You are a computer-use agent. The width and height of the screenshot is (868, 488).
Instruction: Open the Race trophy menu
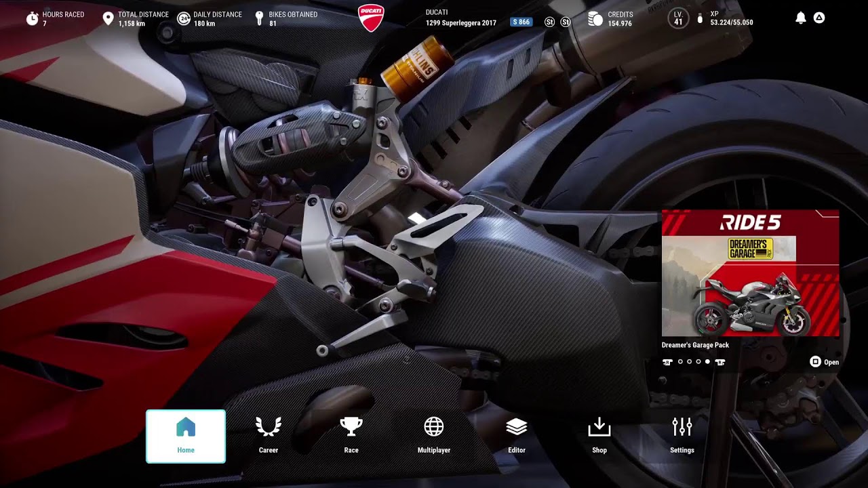click(351, 436)
